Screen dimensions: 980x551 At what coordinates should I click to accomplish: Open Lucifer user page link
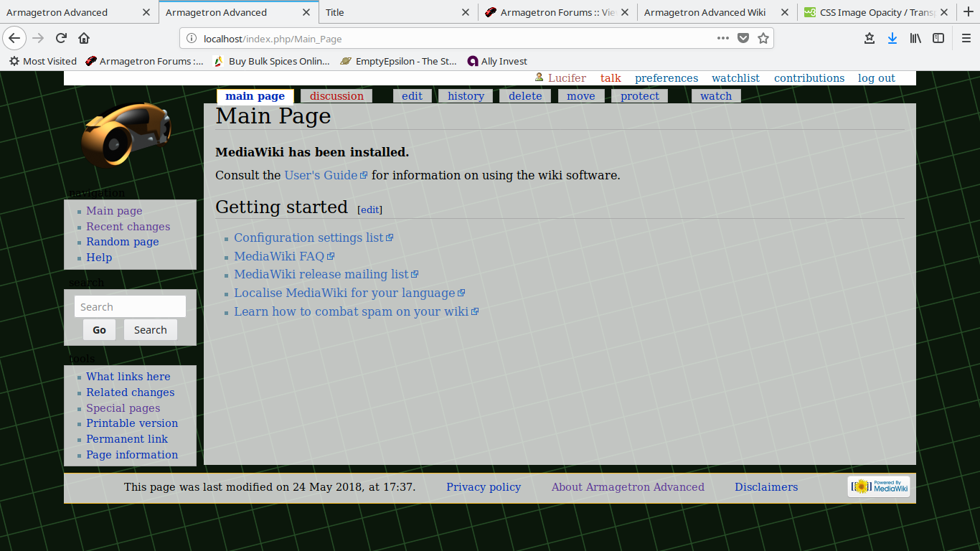567,78
